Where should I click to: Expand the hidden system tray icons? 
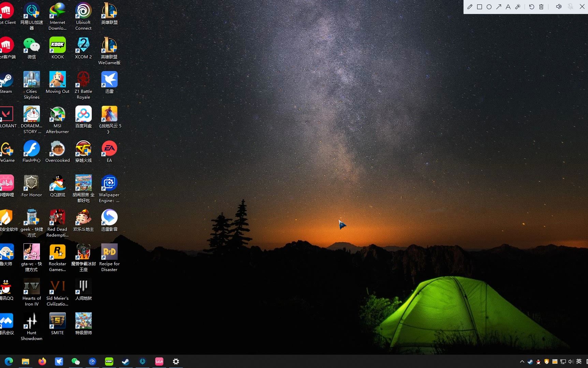[x=522, y=362]
